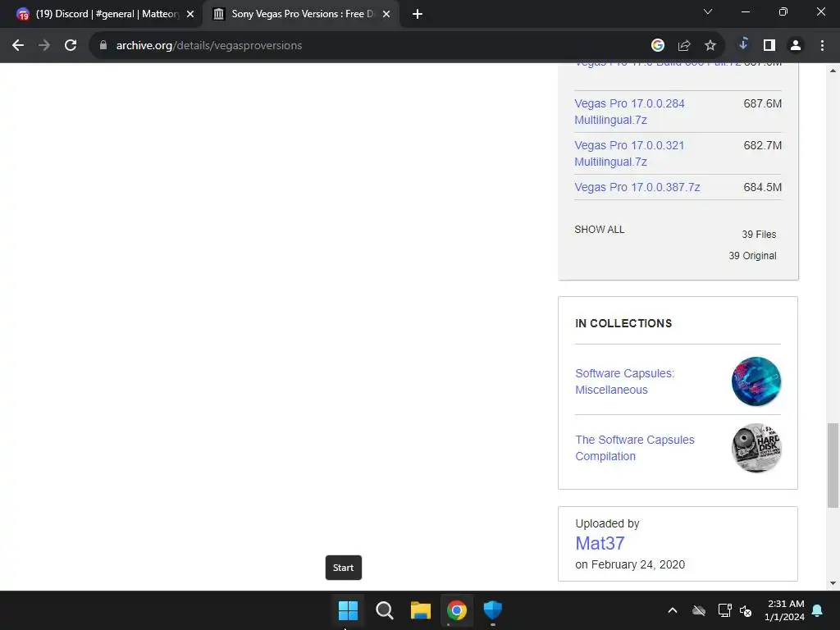
Task: Open the 39 Original files link
Action: click(752, 256)
